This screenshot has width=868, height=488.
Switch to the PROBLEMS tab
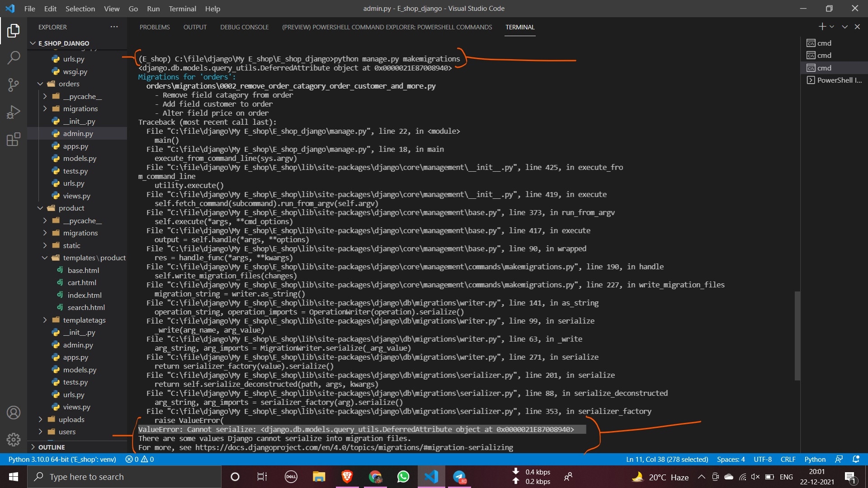click(155, 27)
